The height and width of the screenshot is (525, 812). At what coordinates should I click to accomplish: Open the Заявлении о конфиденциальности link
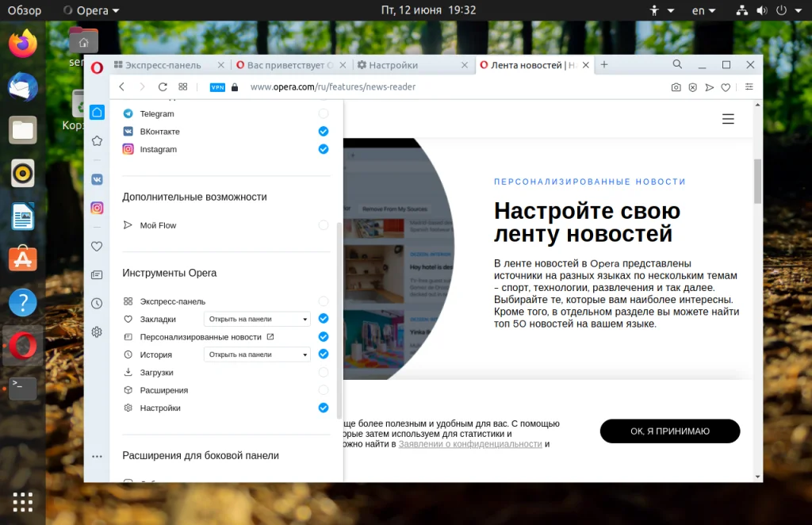[x=470, y=444]
